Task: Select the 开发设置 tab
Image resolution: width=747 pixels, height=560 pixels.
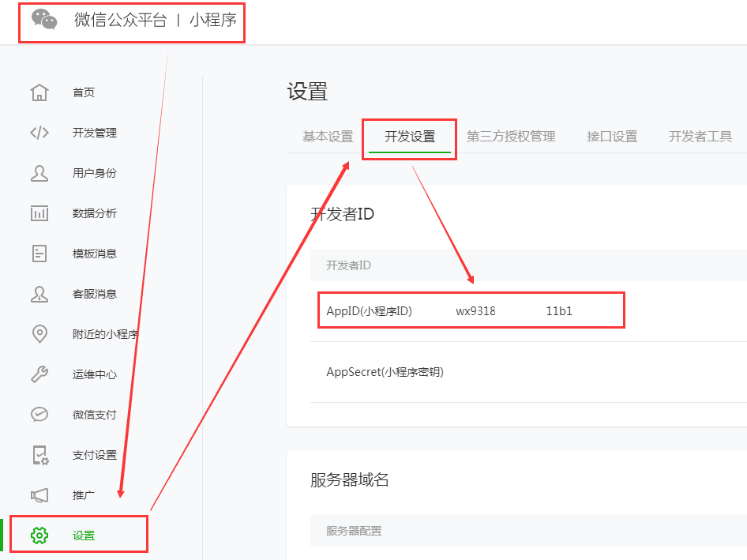Action: (x=410, y=137)
